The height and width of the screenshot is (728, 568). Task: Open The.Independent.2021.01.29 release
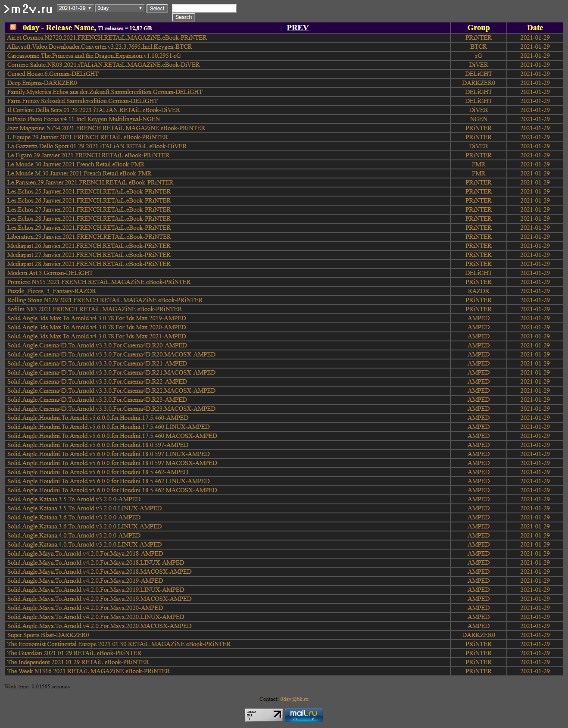pos(78,662)
